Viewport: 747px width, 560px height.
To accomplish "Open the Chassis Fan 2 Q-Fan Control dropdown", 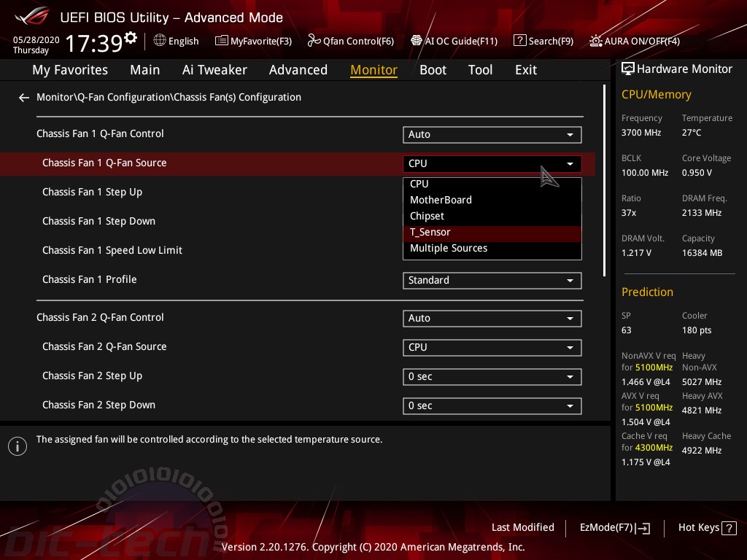I will point(492,319).
